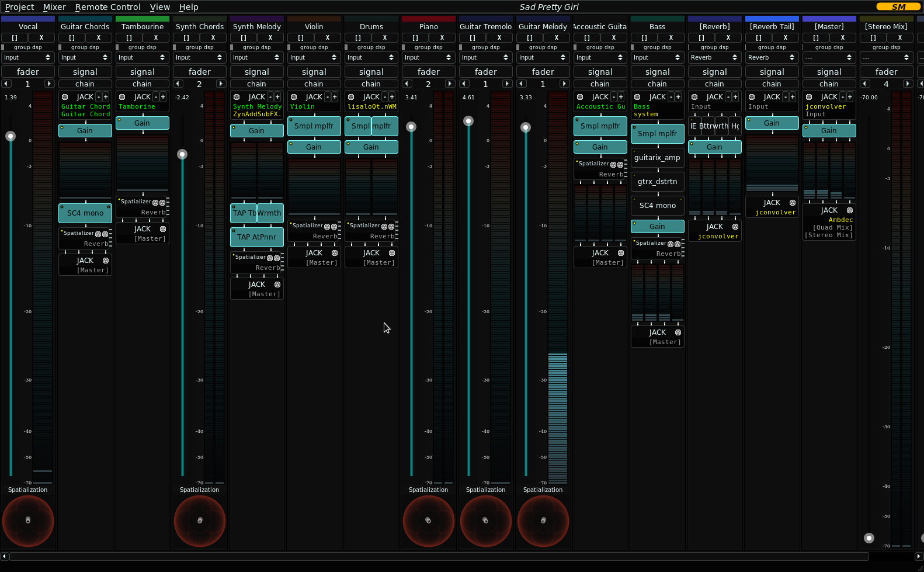Image resolution: width=924 pixels, height=572 pixels.
Task: Click the [] button on the Piano strip
Action: point(415,37)
